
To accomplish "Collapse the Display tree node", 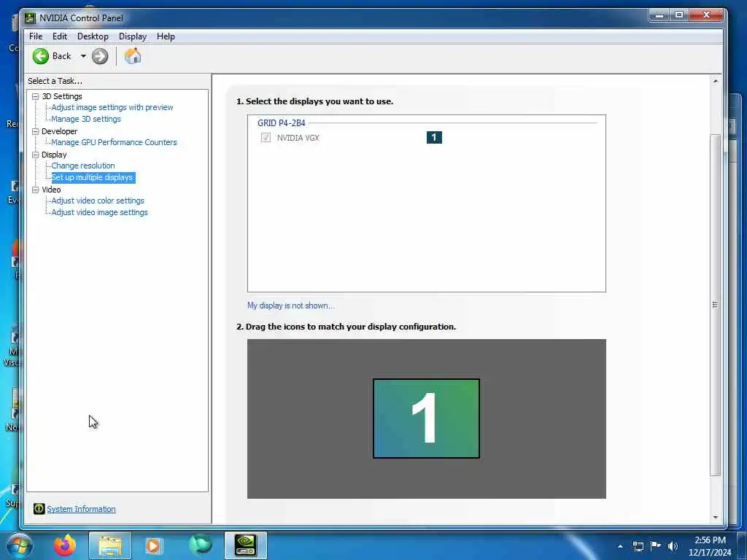I will pos(35,155).
